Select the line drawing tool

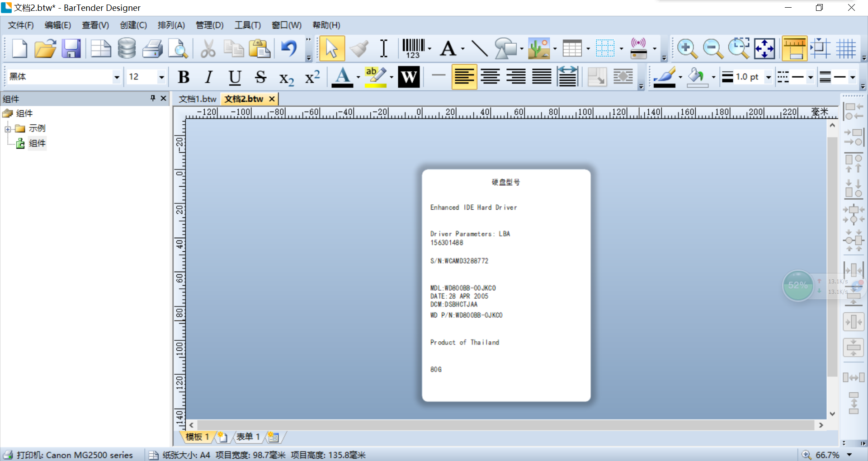point(479,48)
